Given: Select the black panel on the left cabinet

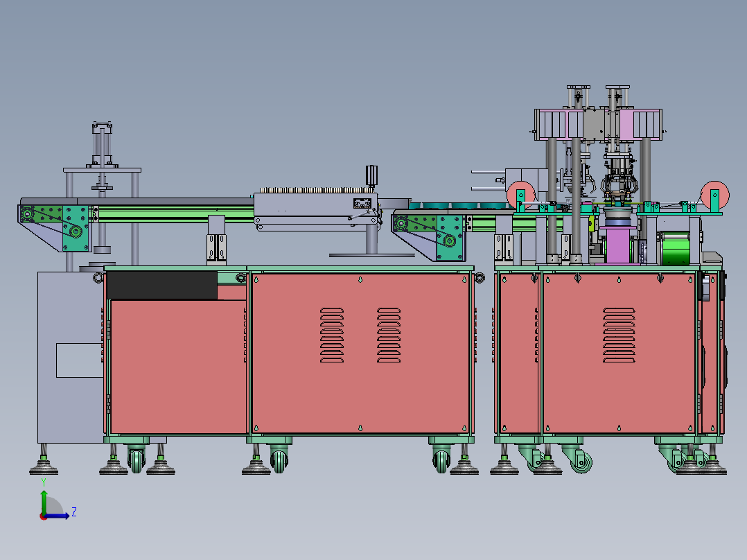Looking at the screenshot, I should point(162,286).
